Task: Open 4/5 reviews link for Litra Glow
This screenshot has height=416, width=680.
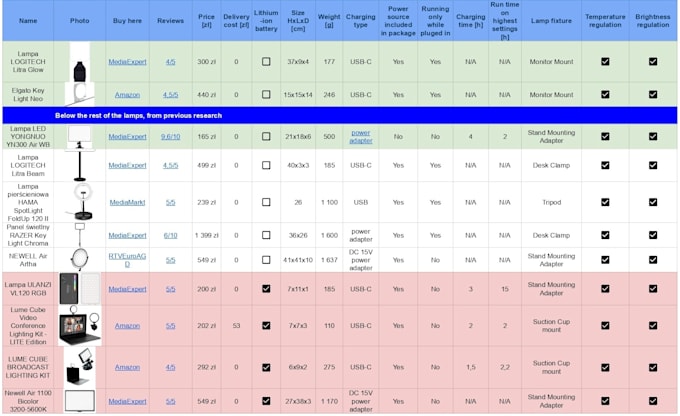Action: 170,62
